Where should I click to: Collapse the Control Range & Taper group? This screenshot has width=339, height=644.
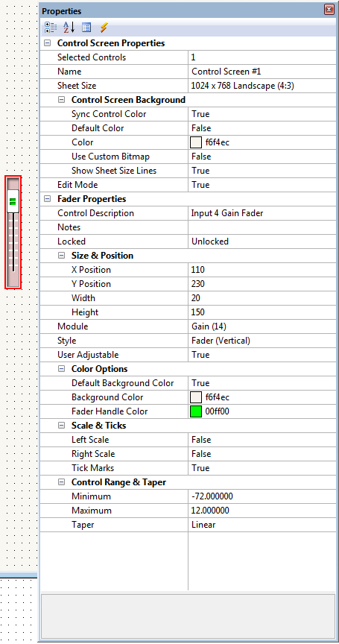pos(62,482)
